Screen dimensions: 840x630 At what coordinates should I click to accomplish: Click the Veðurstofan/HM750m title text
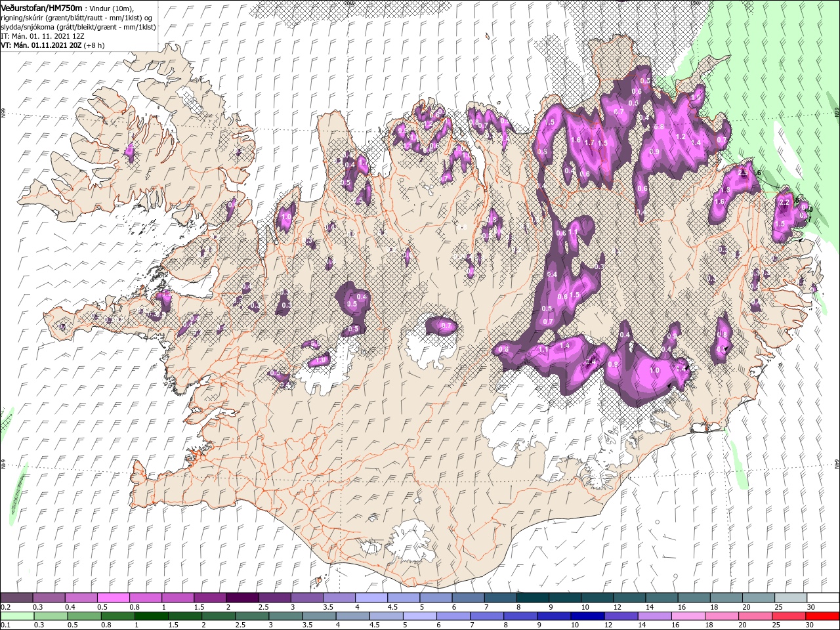(x=41, y=7)
